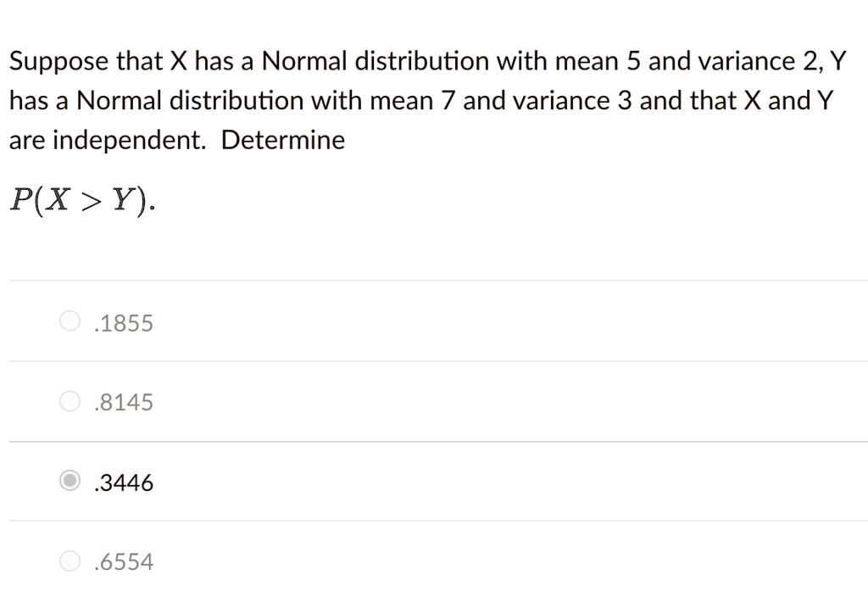Click the .1855 answer label text

click(124, 322)
